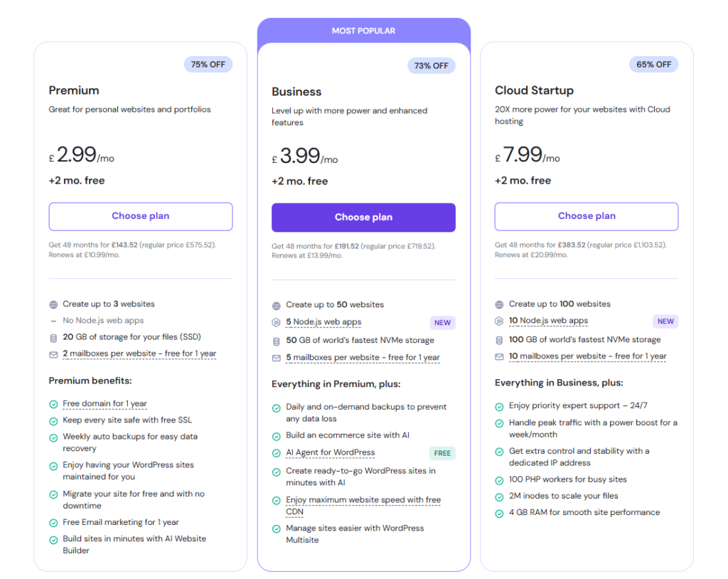
Task: Choose plan for Cloud Startup
Action: (587, 216)
